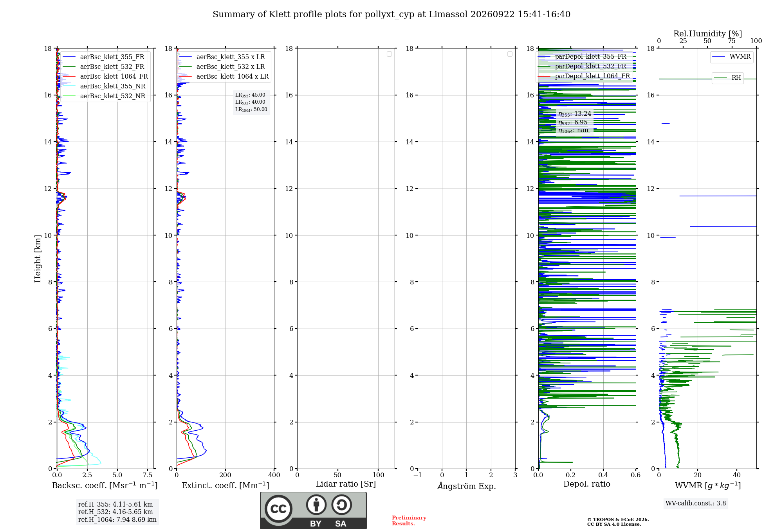Click the empty legend box in Lidar ratio plot
The width and height of the screenshot is (783, 532).
coord(389,54)
